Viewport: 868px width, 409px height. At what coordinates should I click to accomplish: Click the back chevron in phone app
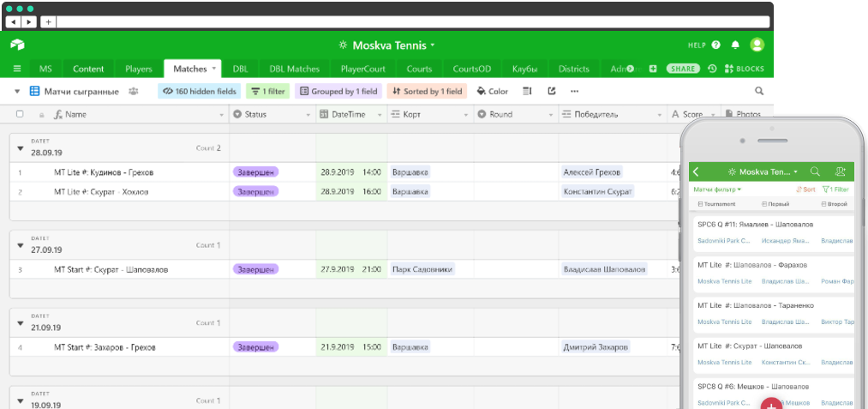pos(697,171)
